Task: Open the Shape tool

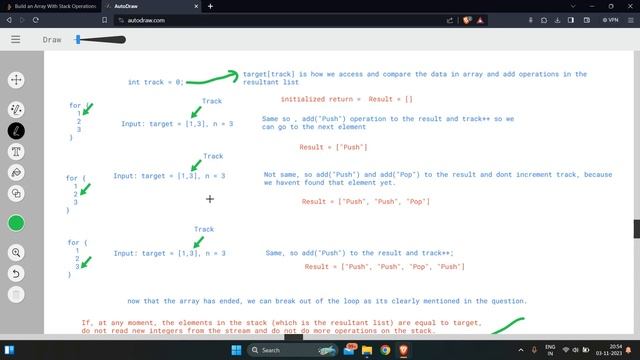Action: [x=16, y=193]
